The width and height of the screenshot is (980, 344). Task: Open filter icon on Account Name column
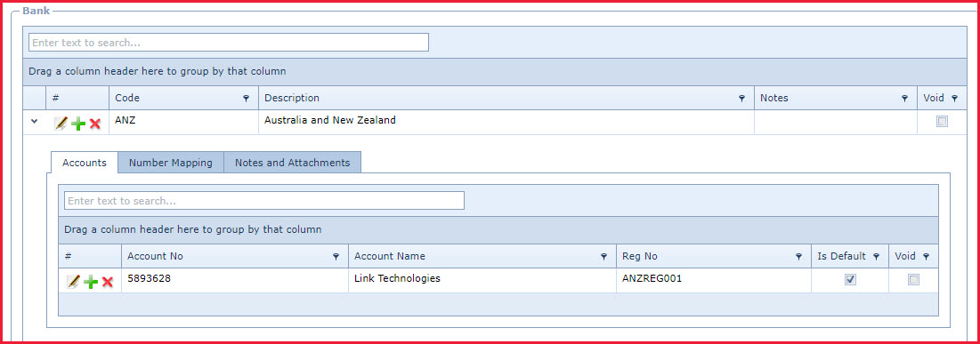(x=603, y=257)
